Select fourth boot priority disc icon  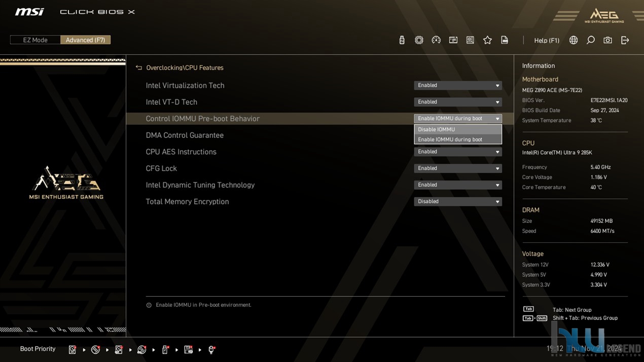pos(142,349)
